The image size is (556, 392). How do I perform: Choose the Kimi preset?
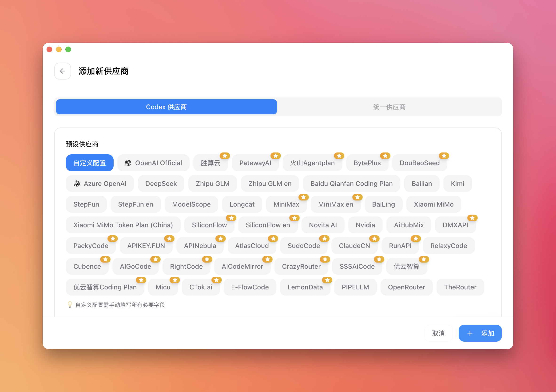click(x=458, y=184)
